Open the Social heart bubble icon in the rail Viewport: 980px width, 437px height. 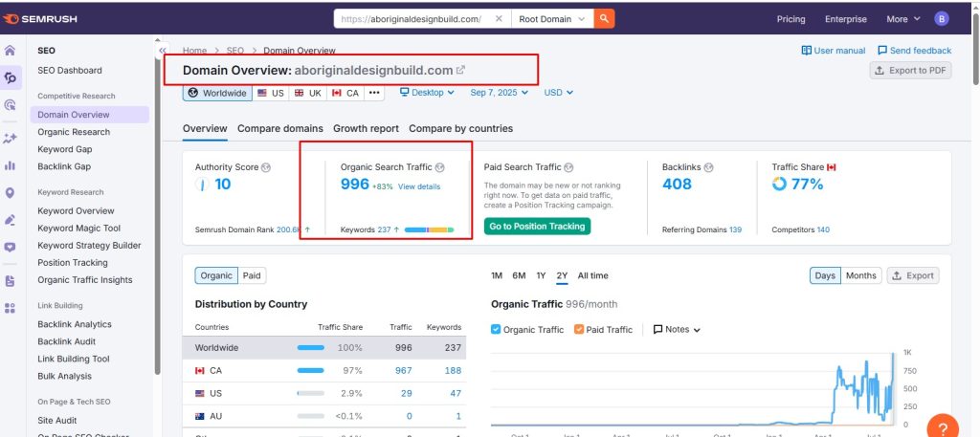[x=10, y=248]
